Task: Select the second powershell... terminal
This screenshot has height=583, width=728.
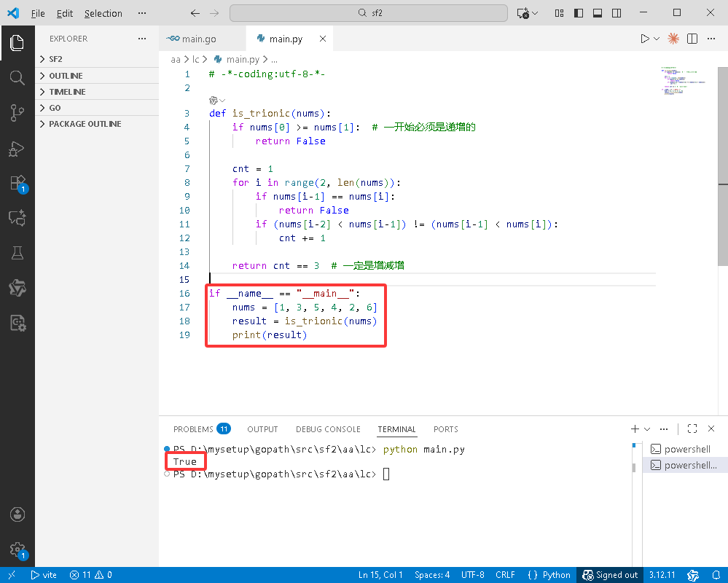Action: [685, 465]
